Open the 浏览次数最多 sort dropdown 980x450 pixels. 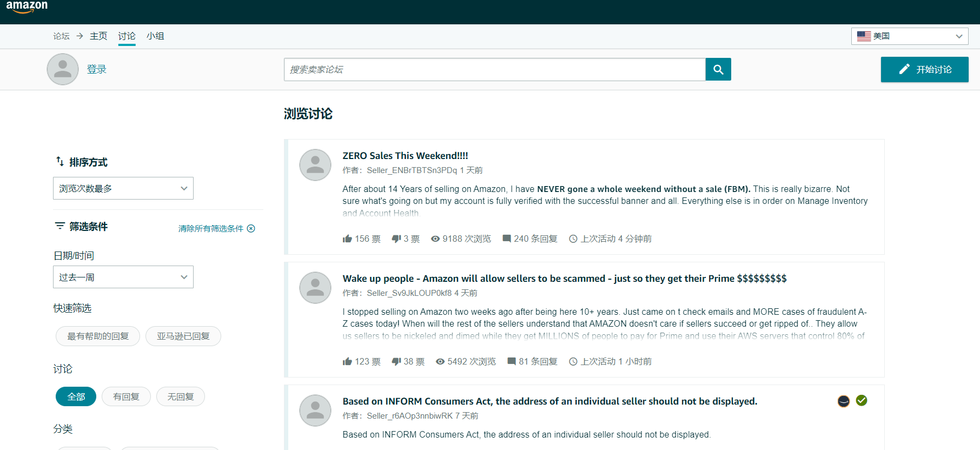[123, 188]
